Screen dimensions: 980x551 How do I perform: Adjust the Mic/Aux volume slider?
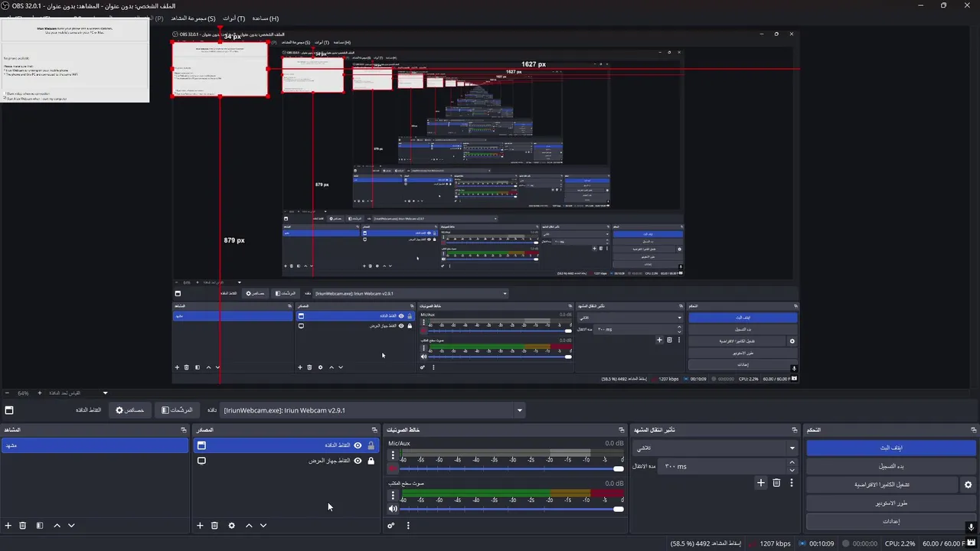tap(511, 468)
